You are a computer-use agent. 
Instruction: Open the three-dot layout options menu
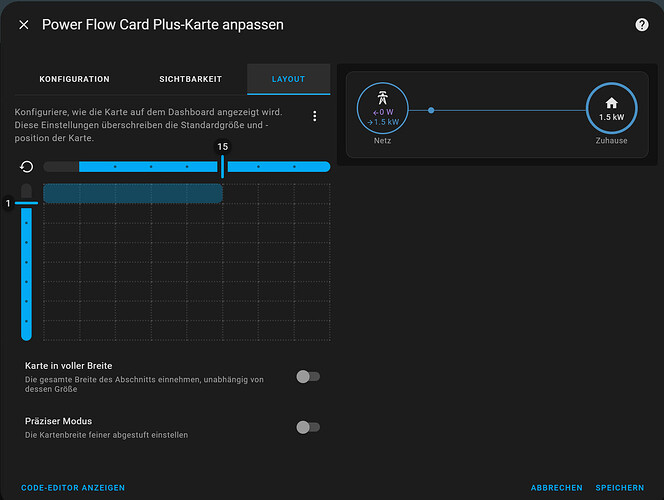315,117
